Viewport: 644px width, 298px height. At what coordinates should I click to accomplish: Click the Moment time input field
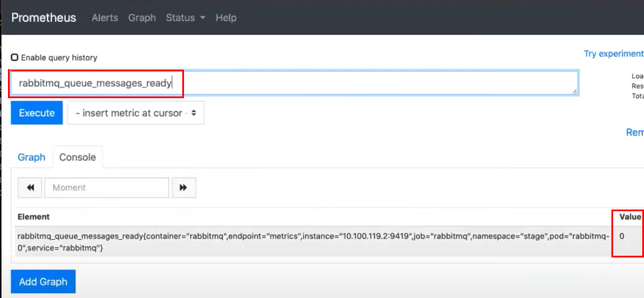point(107,188)
